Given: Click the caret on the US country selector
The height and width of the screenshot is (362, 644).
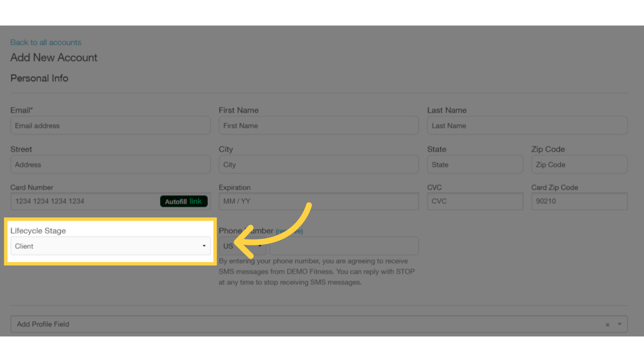Looking at the screenshot, I should (x=259, y=246).
